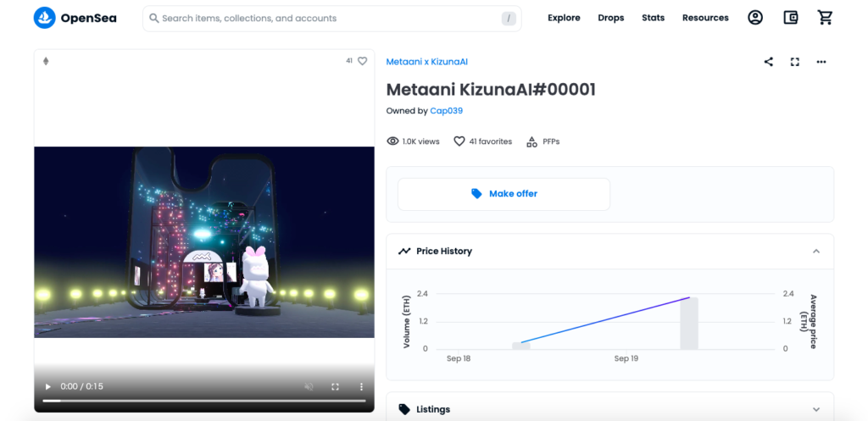868x421 pixels.
Task: Open the video player more options dots
Action: coord(361,387)
